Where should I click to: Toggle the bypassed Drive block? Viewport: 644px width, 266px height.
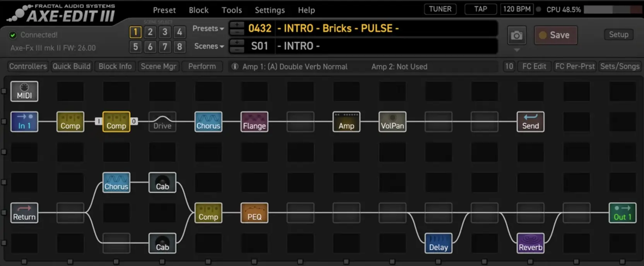[162, 122]
